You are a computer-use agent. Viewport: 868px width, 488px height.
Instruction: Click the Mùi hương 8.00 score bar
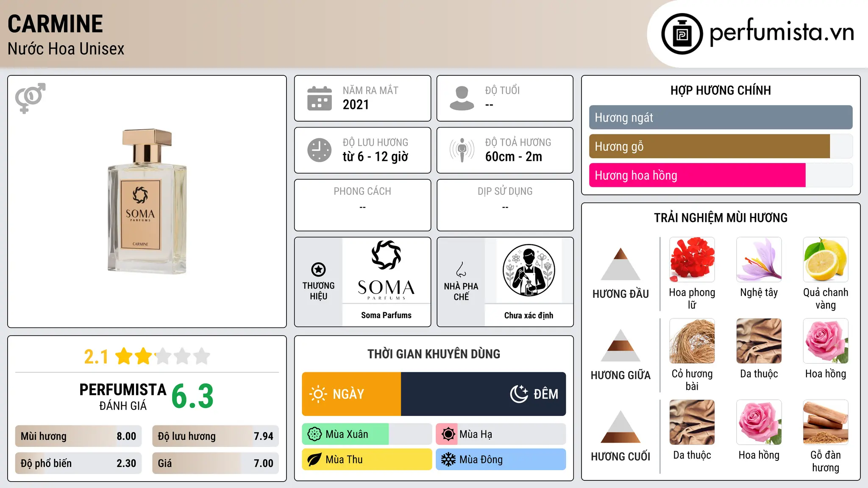point(78,436)
